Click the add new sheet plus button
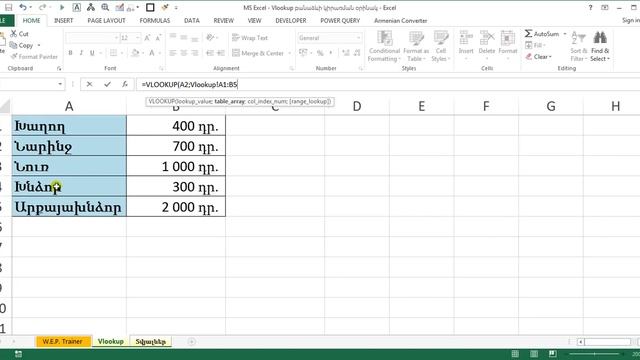The image size is (640, 360). pos(191,341)
